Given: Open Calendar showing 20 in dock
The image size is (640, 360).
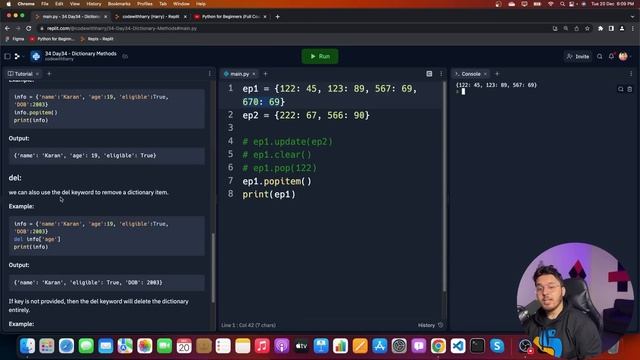Looking at the screenshot, I should point(184,346).
